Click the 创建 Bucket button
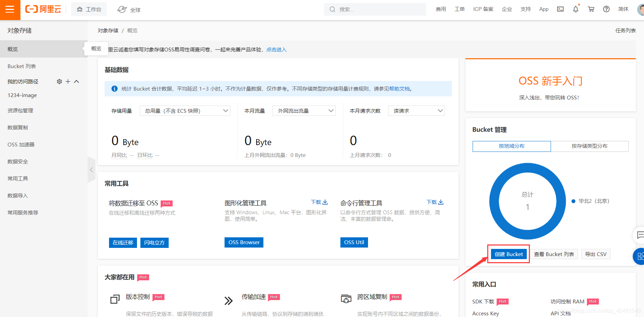Screen dimensions: 644x317 [x=509, y=254]
